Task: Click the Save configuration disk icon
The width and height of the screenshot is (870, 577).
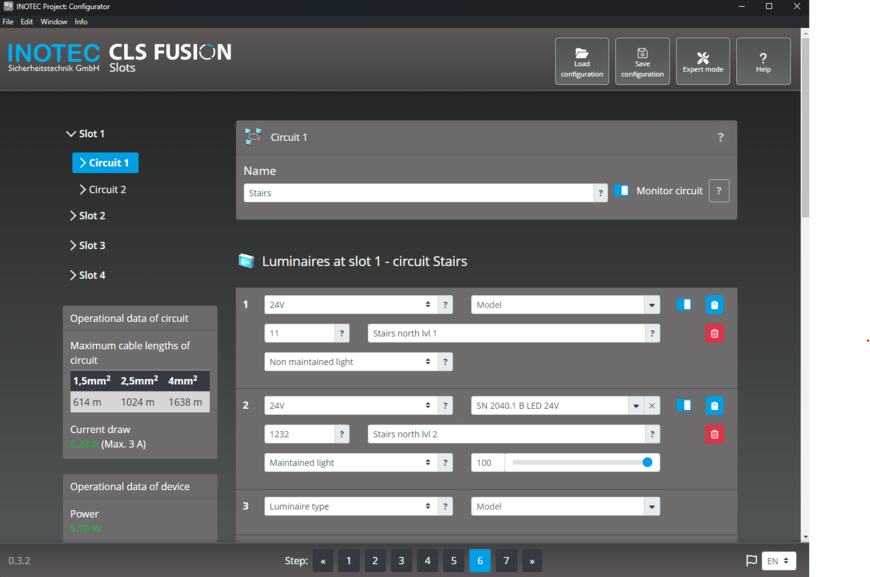Action: point(642,54)
